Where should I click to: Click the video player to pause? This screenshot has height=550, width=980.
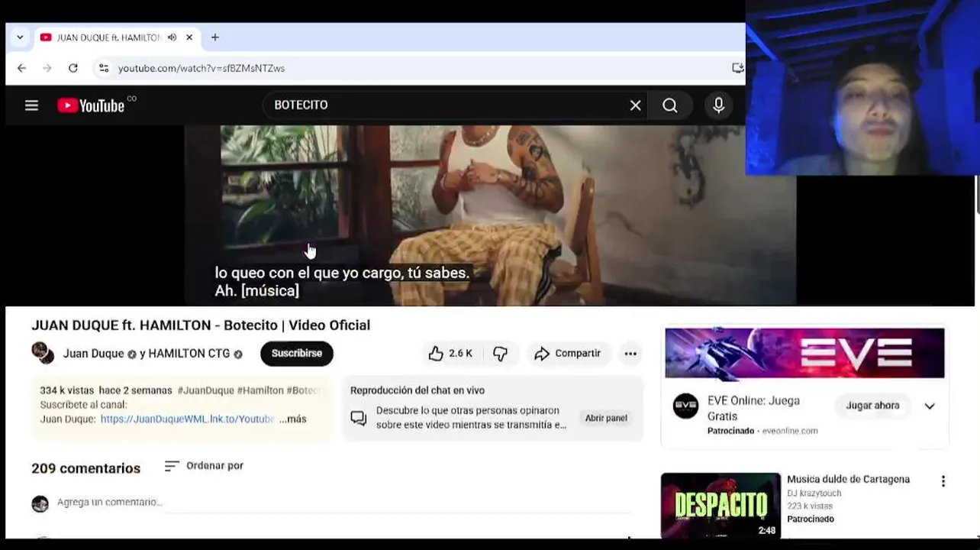pos(490,215)
